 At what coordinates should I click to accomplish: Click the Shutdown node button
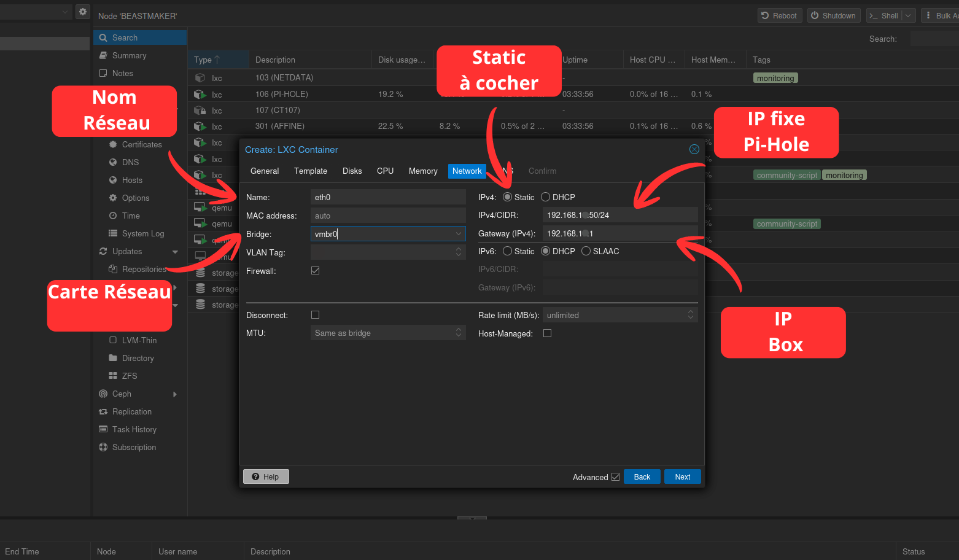[x=834, y=16]
